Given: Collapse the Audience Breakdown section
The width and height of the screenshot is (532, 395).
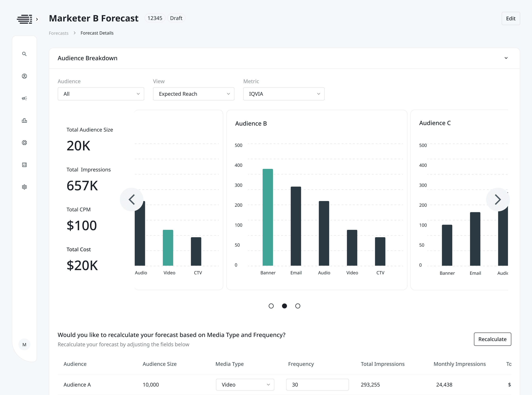Looking at the screenshot, I should 506,58.
